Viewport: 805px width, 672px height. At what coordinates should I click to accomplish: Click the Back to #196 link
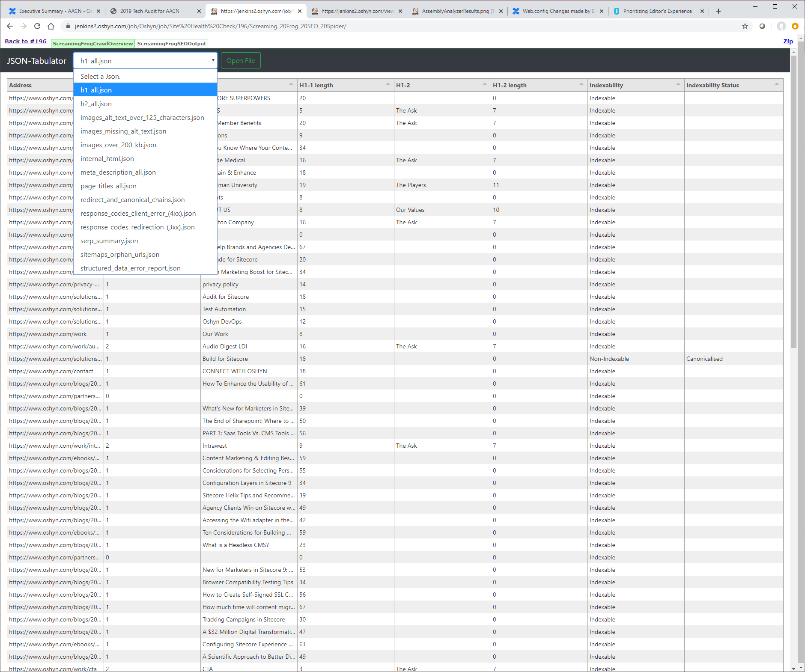click(26, 41)
